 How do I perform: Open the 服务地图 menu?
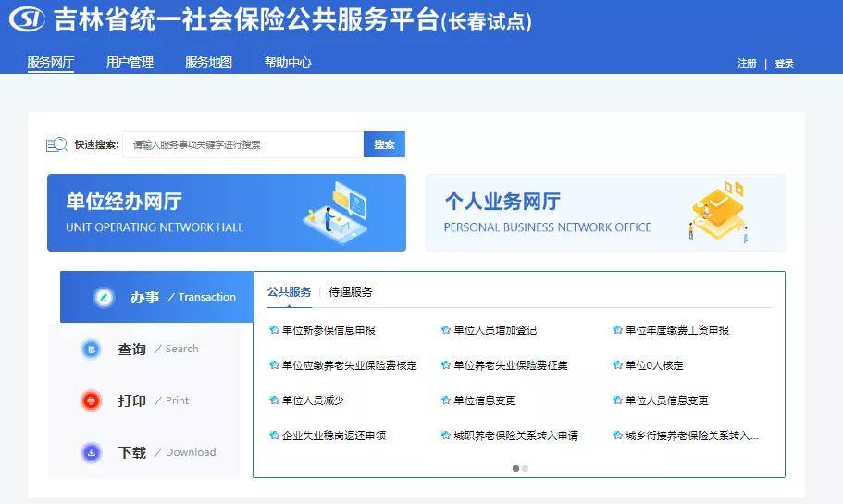pos(208,63)
